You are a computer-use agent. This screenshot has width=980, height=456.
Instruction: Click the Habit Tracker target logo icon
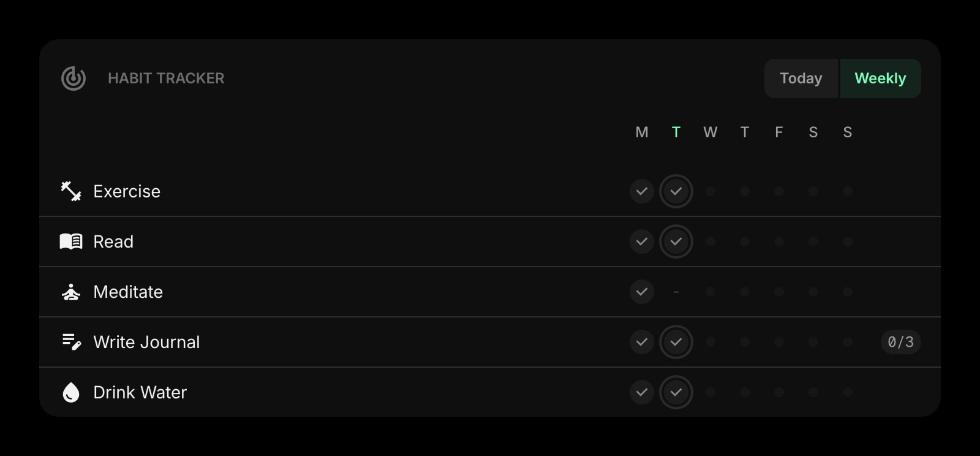pyautogui.click(x=73, y=78)
